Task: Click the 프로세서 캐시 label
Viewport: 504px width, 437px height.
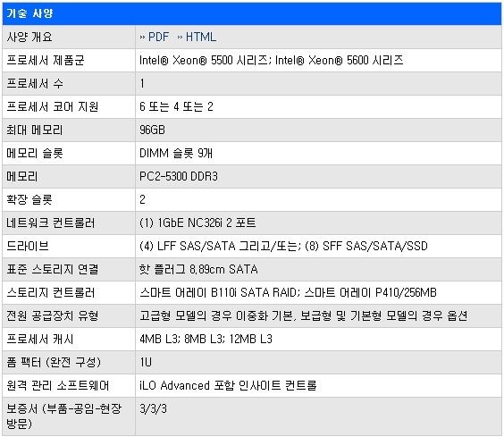Action: (40, 339)
